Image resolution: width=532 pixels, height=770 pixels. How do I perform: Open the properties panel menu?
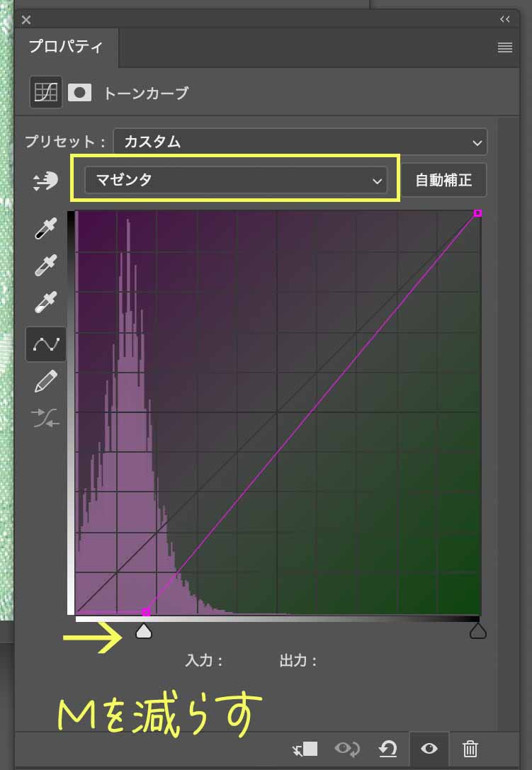[x=504, y=47]
